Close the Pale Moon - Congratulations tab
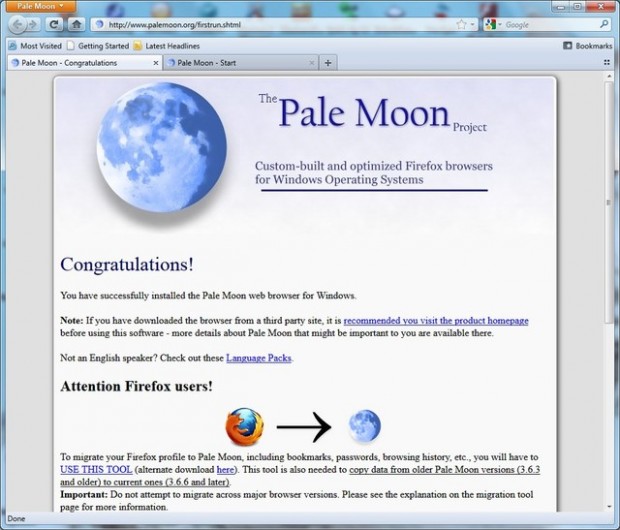This screenshot has width=620, height=530. click(x=156, y=63)
